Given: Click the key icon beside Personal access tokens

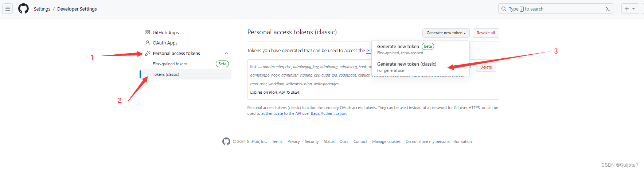Looking at the screenshot, I should tap(148, 53).
